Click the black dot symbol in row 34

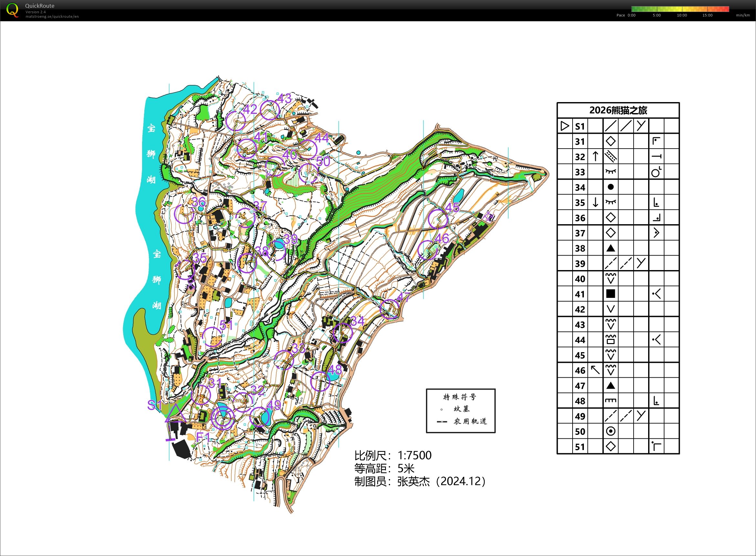tap(611, 187)
